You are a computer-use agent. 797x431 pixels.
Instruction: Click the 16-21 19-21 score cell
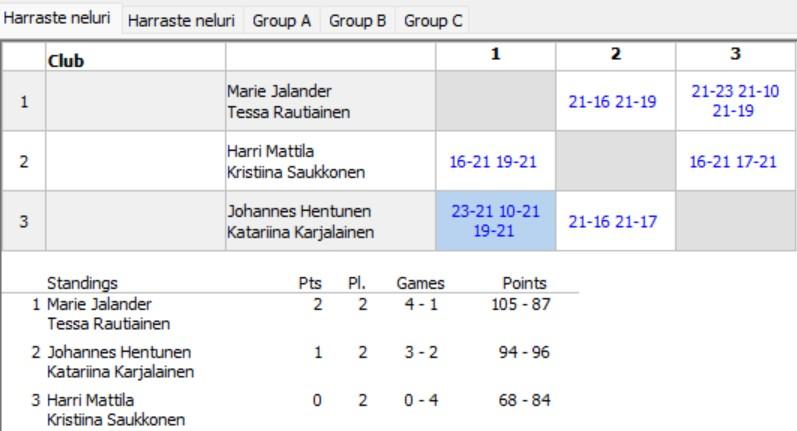(x=495, y=162)
